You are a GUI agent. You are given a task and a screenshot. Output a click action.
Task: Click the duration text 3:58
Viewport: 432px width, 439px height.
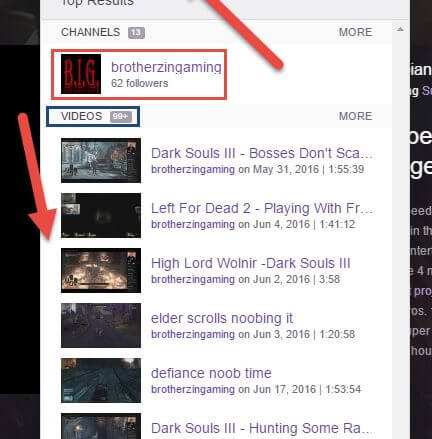[x=329, y=279]
